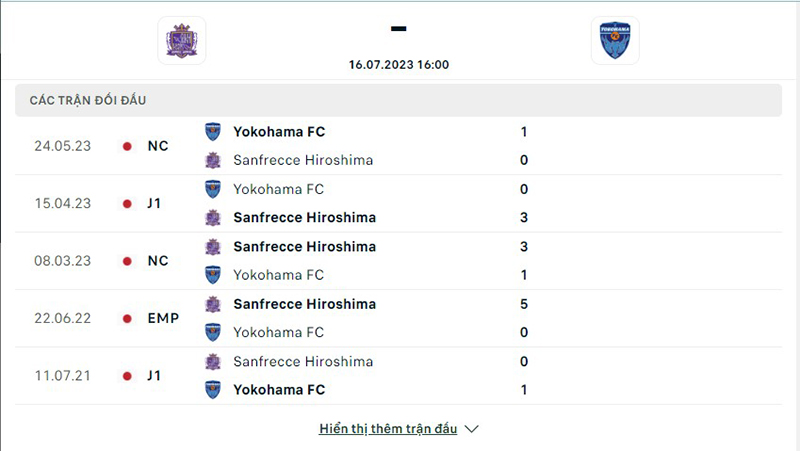Click Sanfrecce Hiroshima logo in 15.04.23 match
Screen dimensions: 800x451
(x=212, y=217)
